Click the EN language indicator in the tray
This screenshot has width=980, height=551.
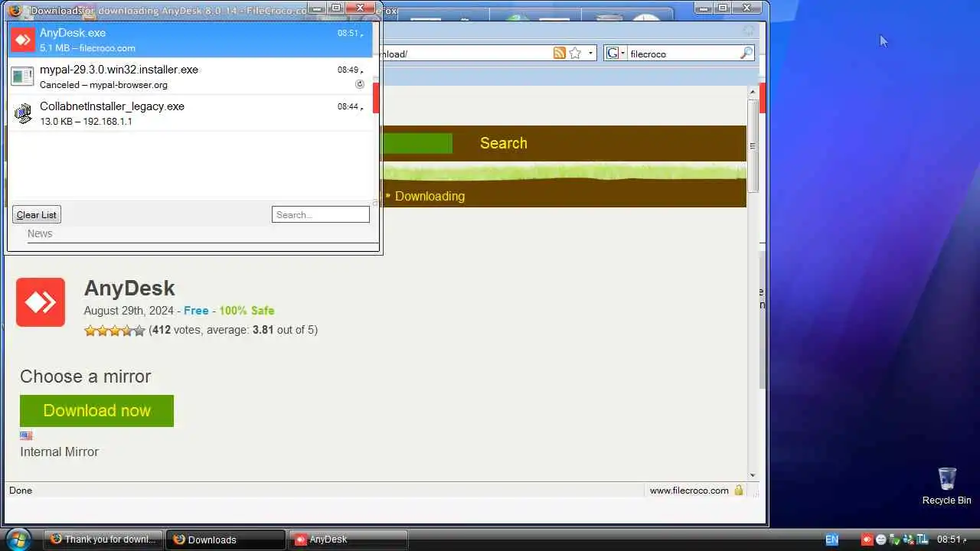[832, 540]
